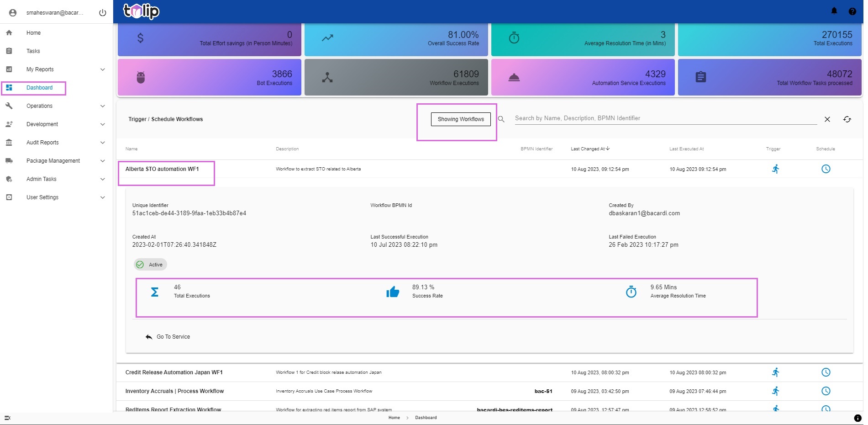Click the Development people icon

click(9, 124)
